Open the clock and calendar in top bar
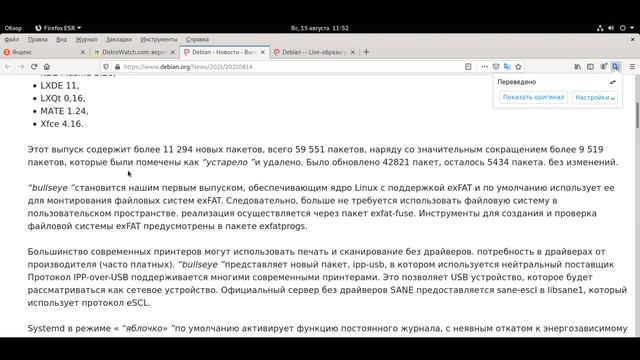 coord(320,28)
